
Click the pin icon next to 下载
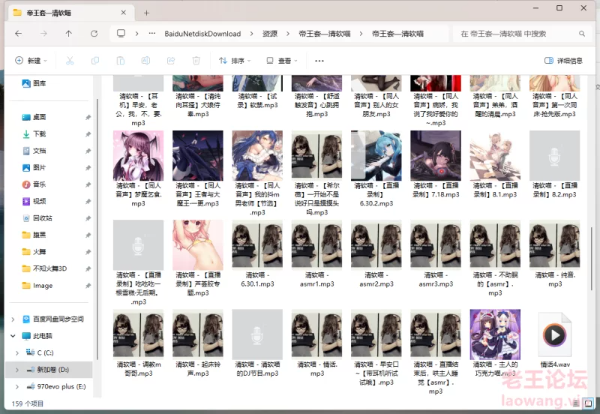tap(88, 134)
